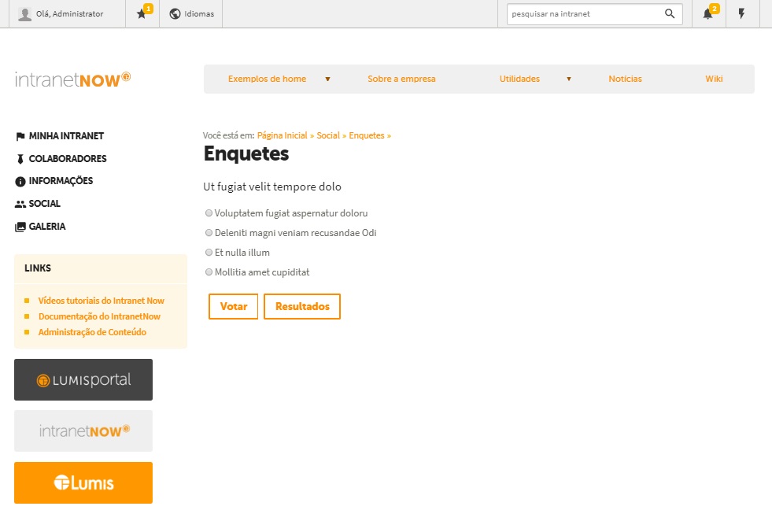Open the Enquetes breadcrumb link
The width and height of the screenshot is (772, 532).
click(x=366, y=135)
